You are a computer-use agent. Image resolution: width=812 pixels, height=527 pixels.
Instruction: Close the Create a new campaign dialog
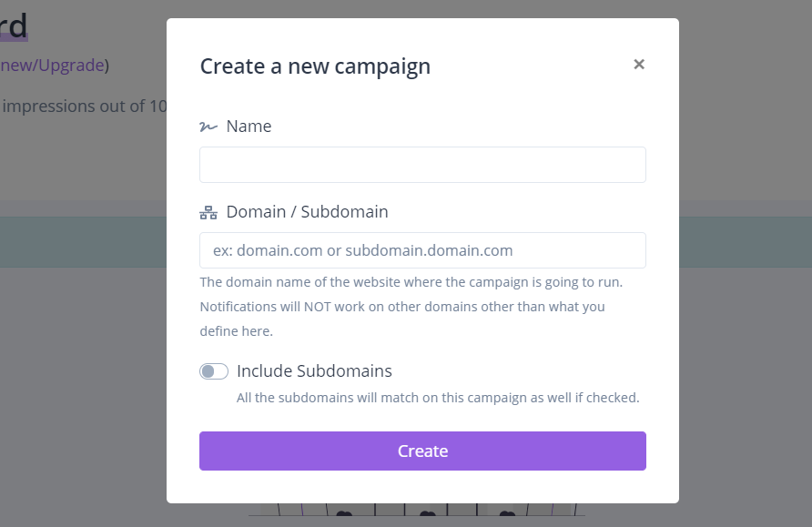(x=638, y=65)
